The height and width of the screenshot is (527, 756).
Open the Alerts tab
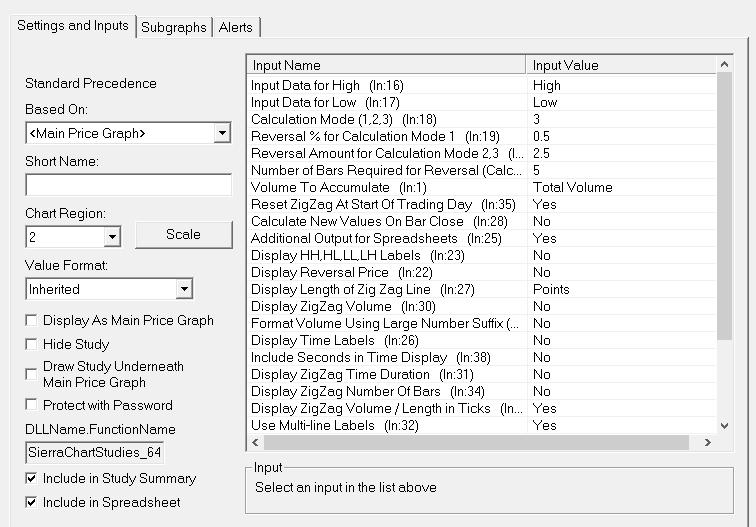pyautogui.click(x=236, y=27)
